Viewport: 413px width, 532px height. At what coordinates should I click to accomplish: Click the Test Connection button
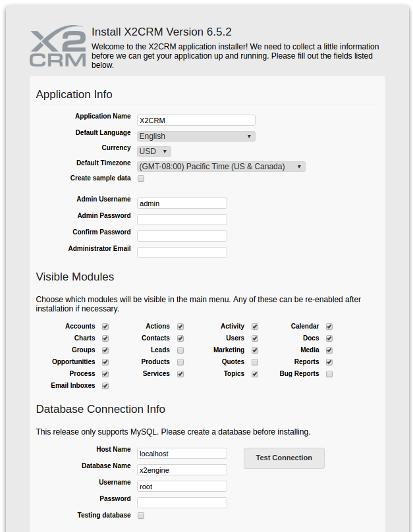pyautogui.click(x=284, y=458)
